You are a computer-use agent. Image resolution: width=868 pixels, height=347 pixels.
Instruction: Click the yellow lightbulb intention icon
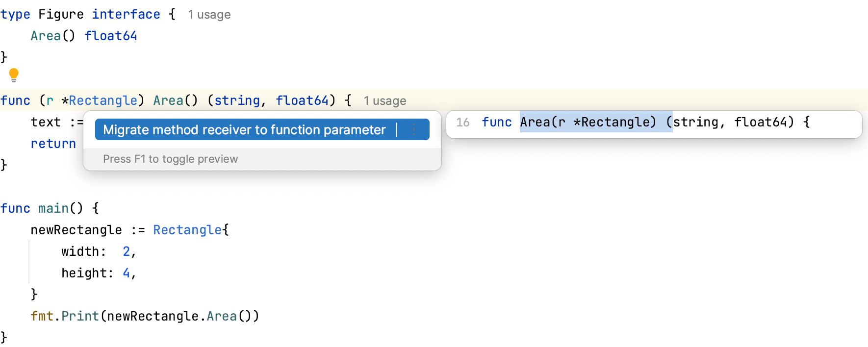point(14,75)
